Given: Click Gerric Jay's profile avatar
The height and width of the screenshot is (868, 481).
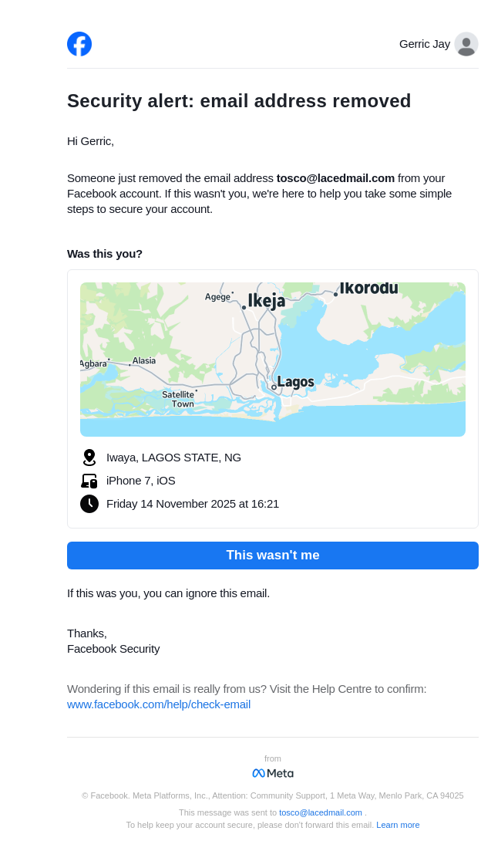Looking at the screenshot, I should pyautogui.click(x=466, y=44).
